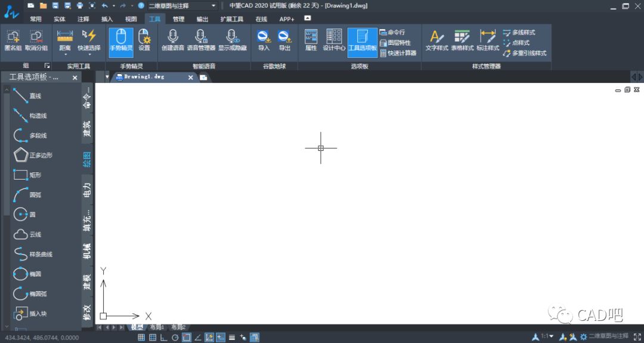
Task: Toggle the 工具选项板 tool palette button
Action: pyautogui.click(x=363, y=42)
